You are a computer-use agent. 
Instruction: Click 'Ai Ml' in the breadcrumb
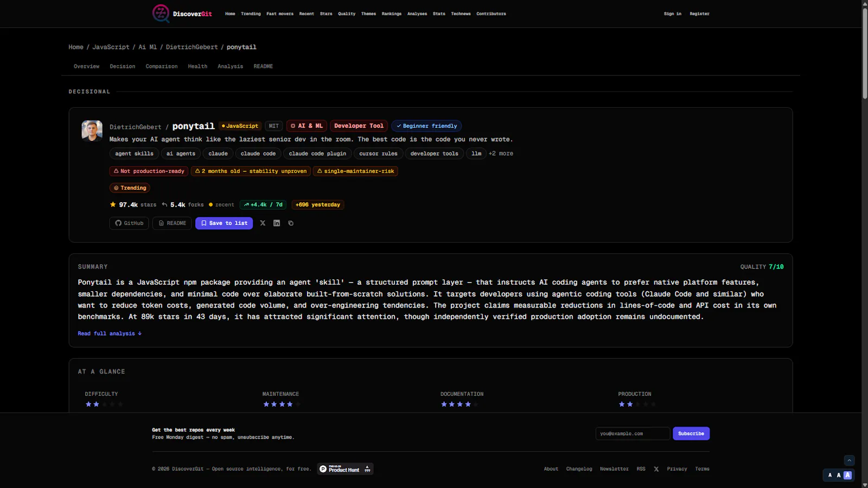(148, 47)
